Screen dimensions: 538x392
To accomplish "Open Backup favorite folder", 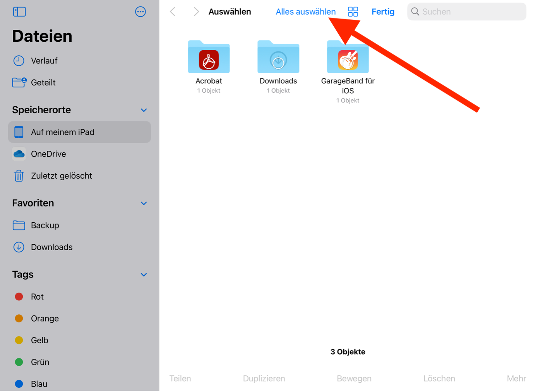I will 45,225.
